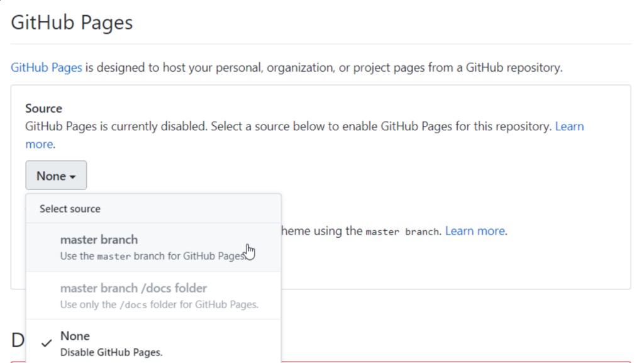Click 'Use only the /docs folder' description
644x363 pixels.
(159, 304)
